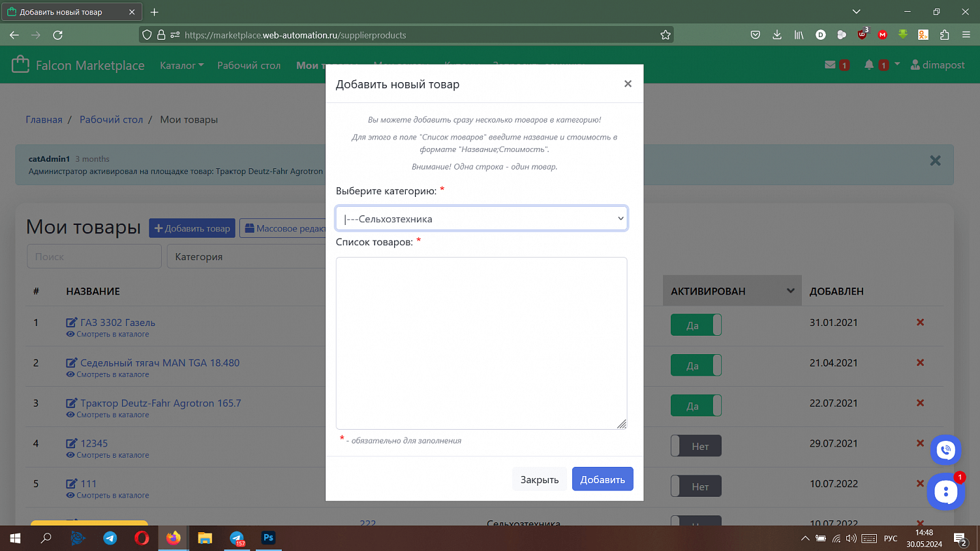
Task: Reload the current page
Action: click(x=58, y=35)
